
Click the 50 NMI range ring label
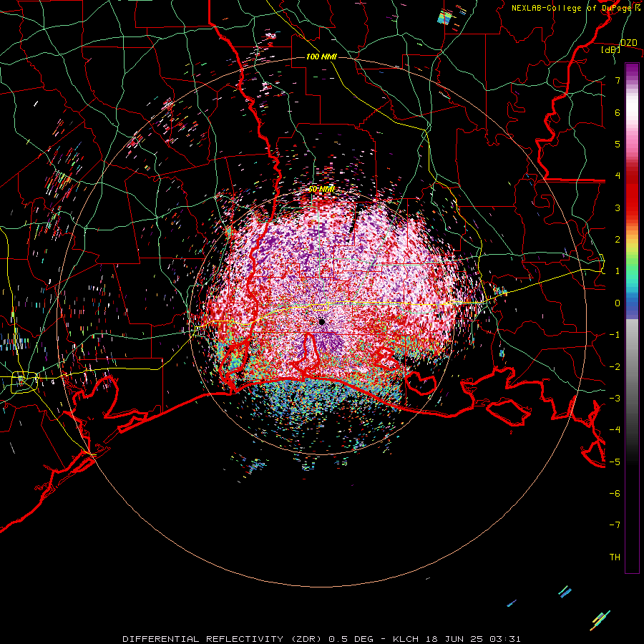pos(321,190)
